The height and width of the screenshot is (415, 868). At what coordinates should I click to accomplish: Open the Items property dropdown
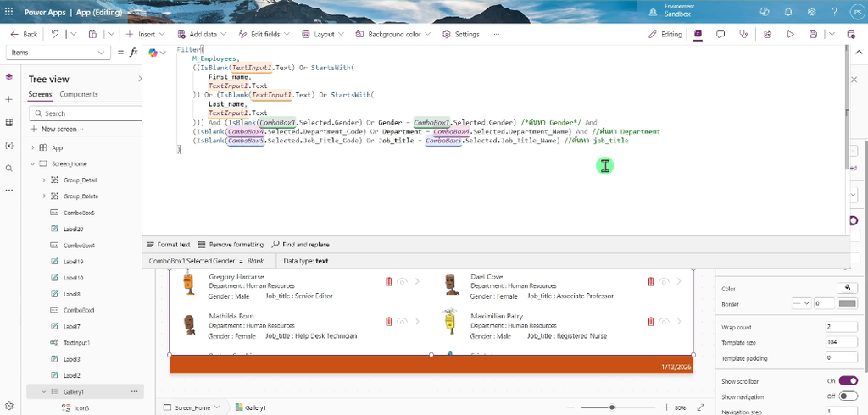pyautogui.click(x=58, y=53)
